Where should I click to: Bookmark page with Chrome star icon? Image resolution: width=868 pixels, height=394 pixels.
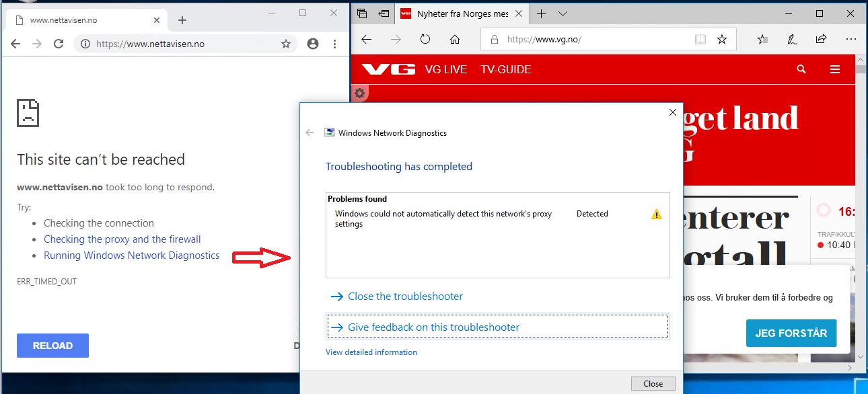coord(286,44)
